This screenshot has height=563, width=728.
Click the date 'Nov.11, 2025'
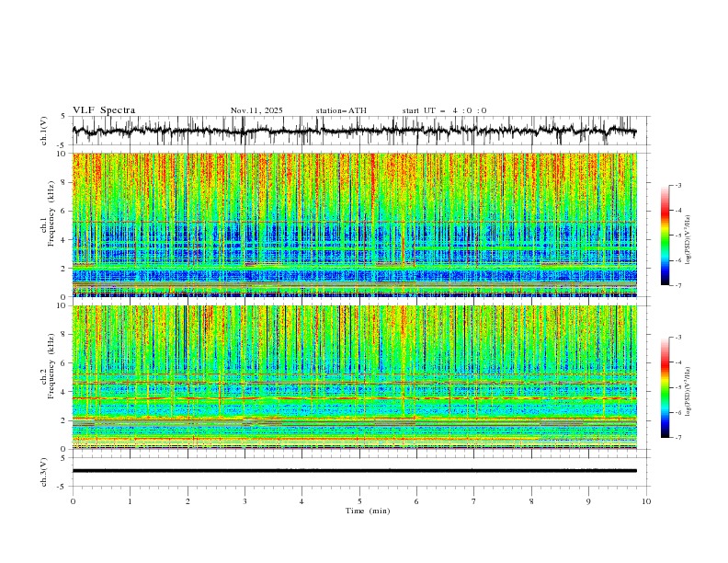256,110
